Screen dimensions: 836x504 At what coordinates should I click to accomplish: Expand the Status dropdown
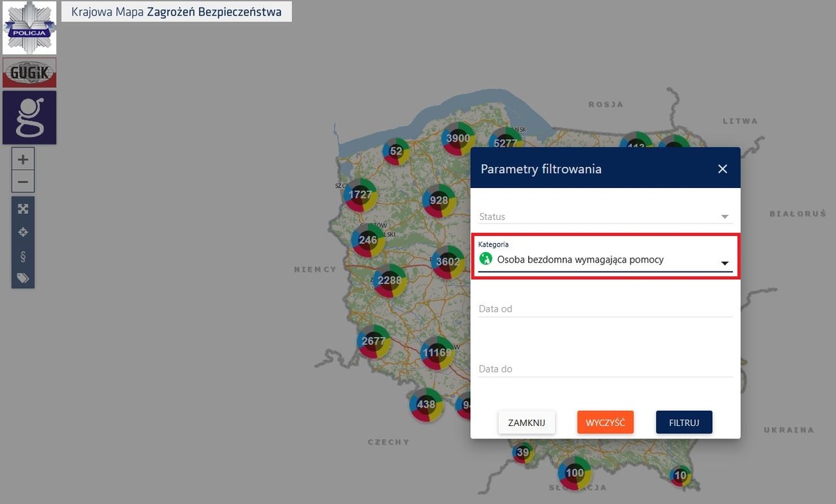605,217
